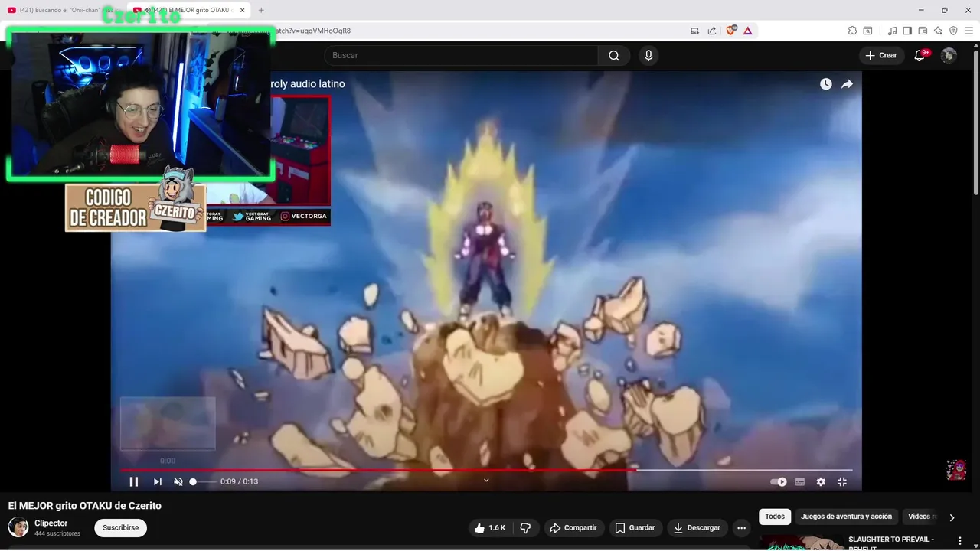980x551 pixels.
Task: Open the account avatar menu
Action: pyautogui.click(x=949, y=55)
